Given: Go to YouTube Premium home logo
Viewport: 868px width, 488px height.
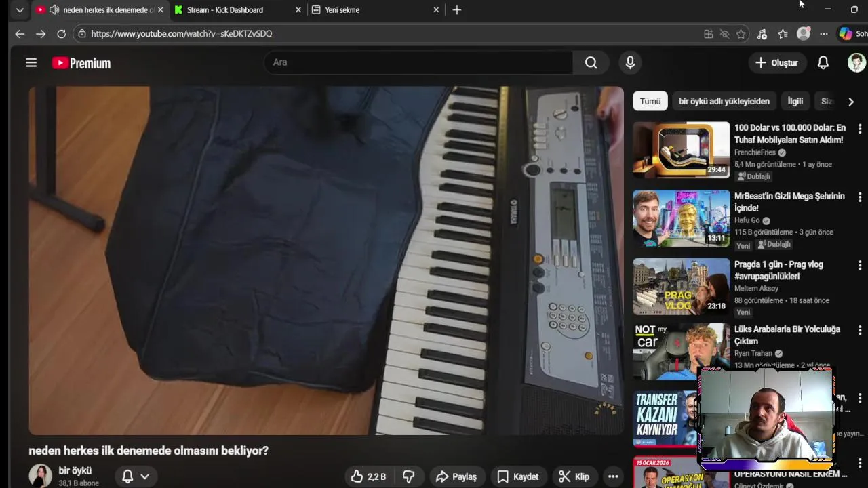Looking at the screenshot, I should pos(81,63).
